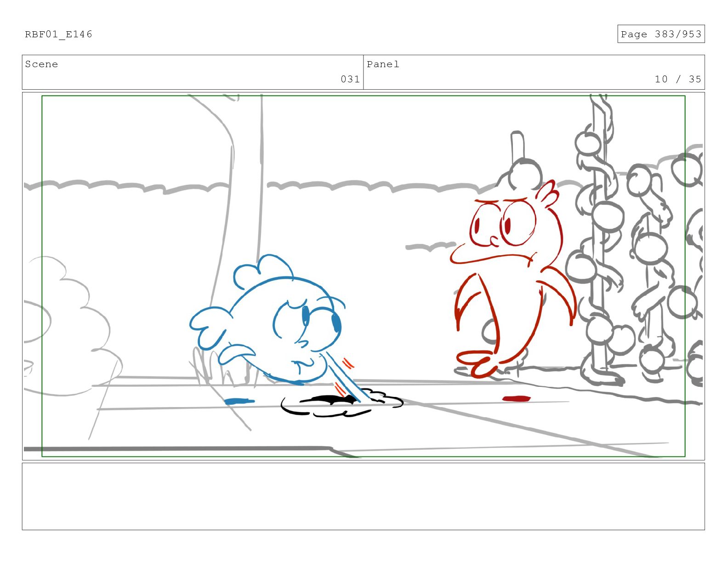This screenshot has height=563, width=728.
Task: Click the Panel label
Action: [x=383, y=64]
